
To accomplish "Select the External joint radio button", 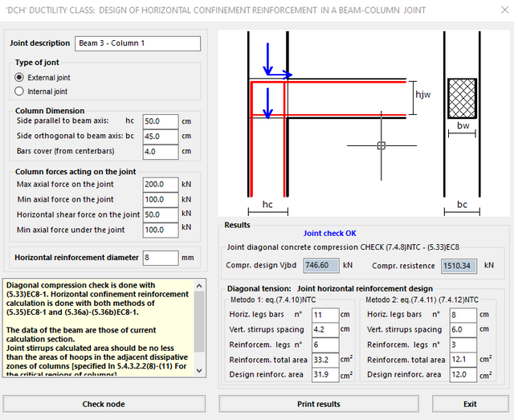I will (x=19, y=77).
